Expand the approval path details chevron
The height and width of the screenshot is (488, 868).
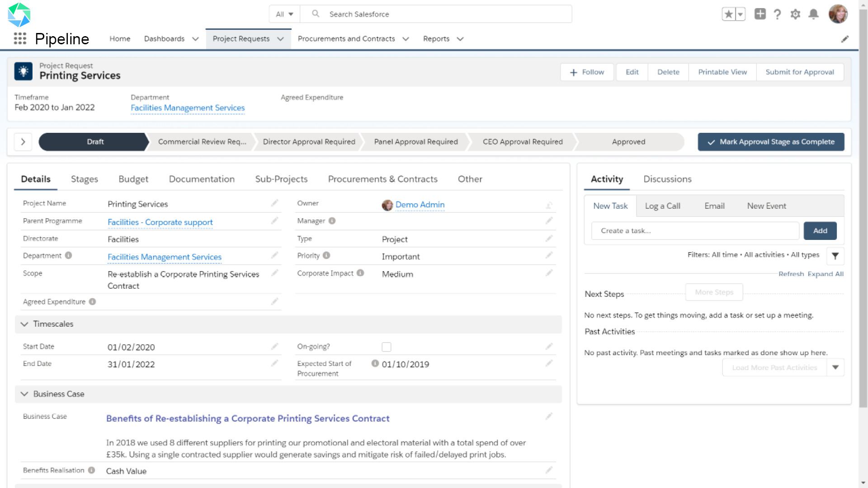(23, 142)
